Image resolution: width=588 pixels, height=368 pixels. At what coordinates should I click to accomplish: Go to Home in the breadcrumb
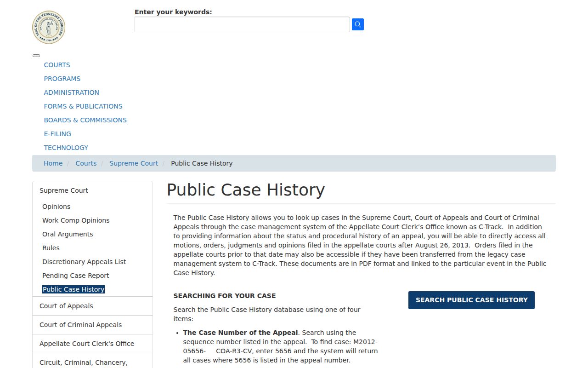53,163
